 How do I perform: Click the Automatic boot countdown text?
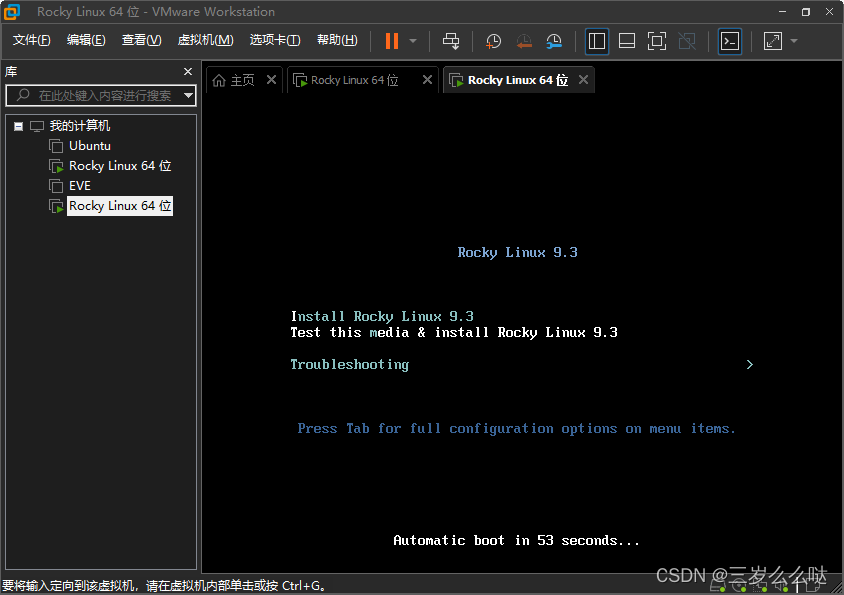(x=516, y=540)
